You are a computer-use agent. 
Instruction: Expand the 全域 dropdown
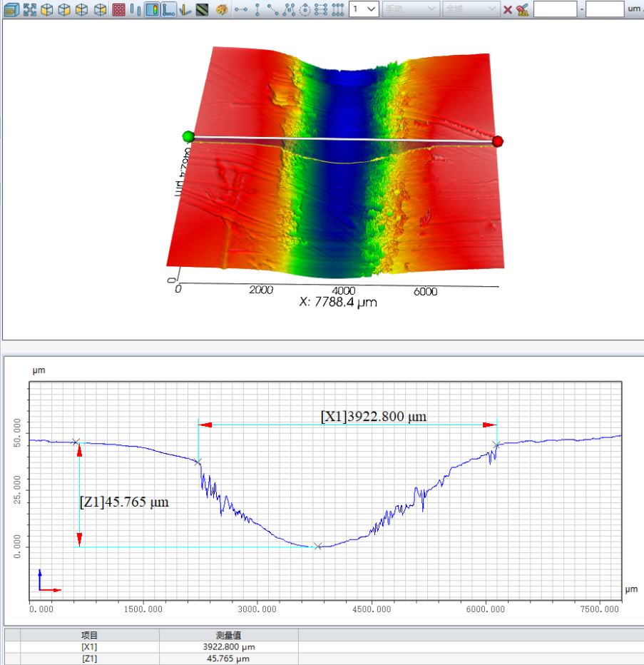471,9
